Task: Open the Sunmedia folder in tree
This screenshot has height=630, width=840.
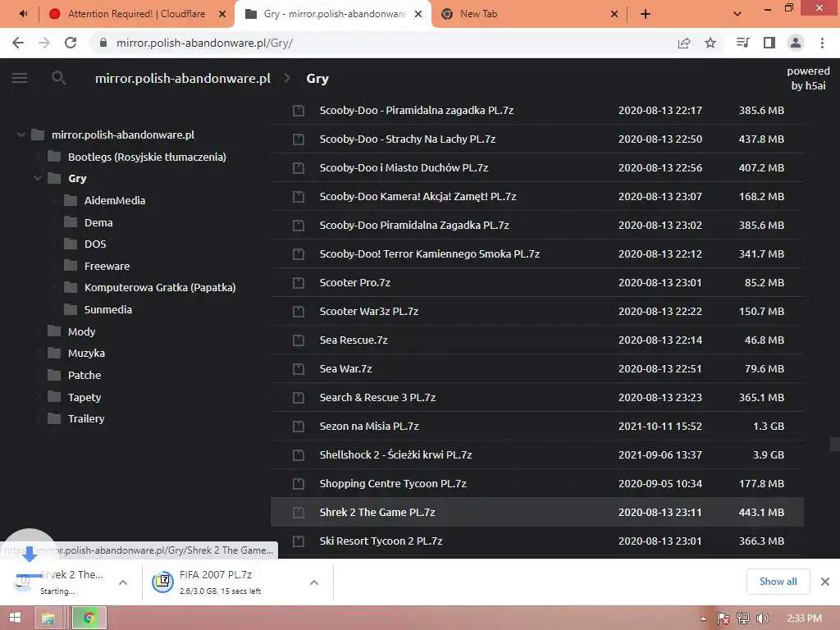Action: point(107,309)
